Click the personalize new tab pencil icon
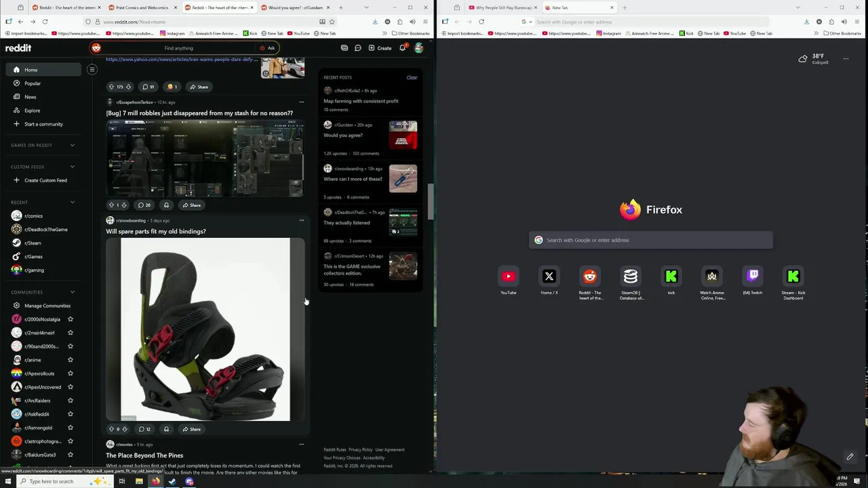The height and width of the screenshot is (488, 868). [x=850, y=457]
